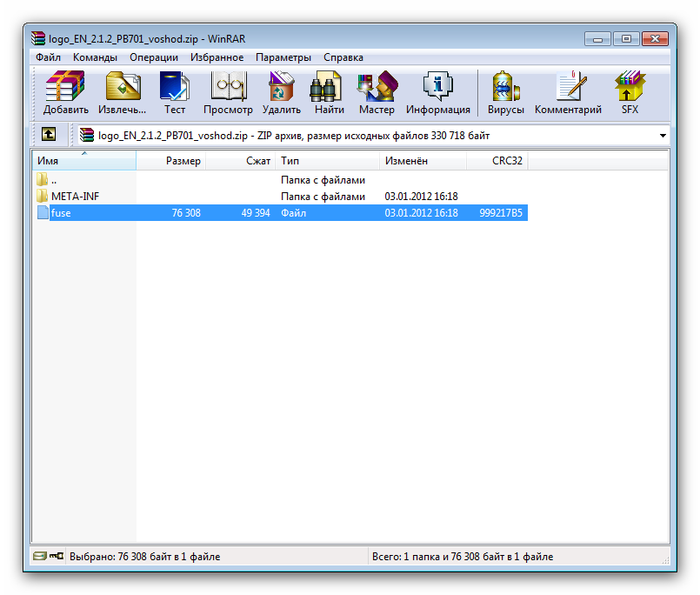Screen dimensions: 700x595
Task: Launch the Мастер (Wizard) icon
Action: (x=377, y=86)
